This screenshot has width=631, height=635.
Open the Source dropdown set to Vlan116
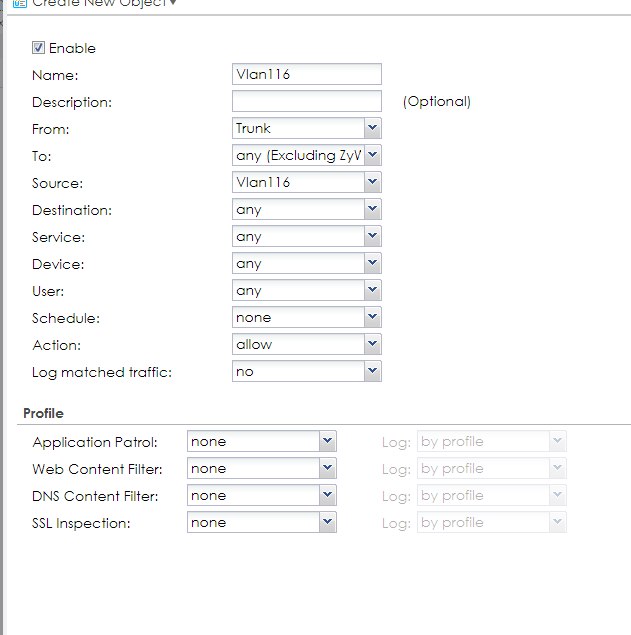pyautogui.click(x=307, y=182)
